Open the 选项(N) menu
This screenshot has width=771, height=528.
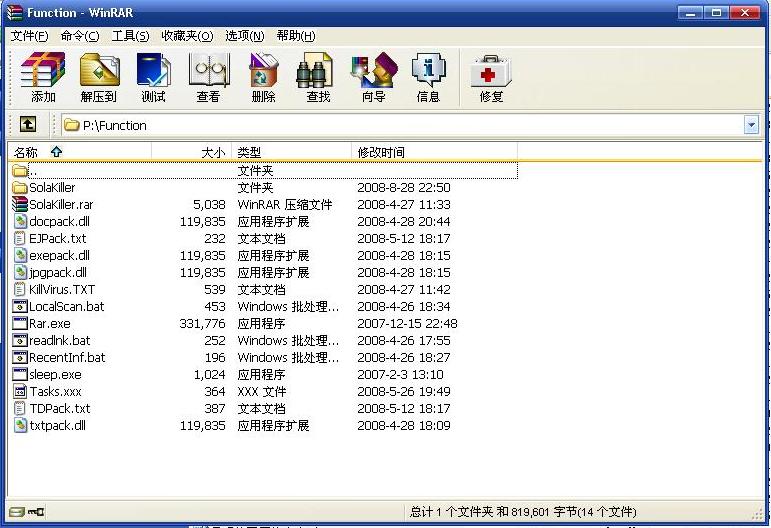(x=244, y=36)
